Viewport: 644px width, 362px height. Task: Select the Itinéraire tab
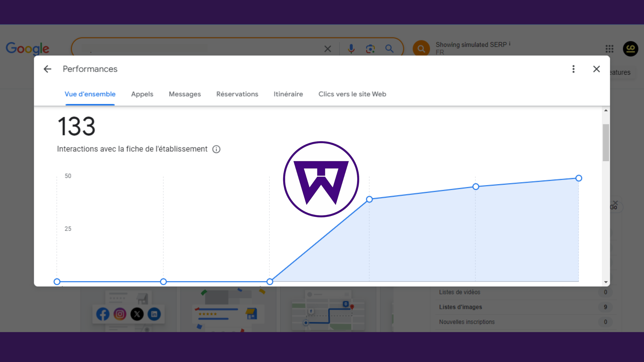[288, 94]
